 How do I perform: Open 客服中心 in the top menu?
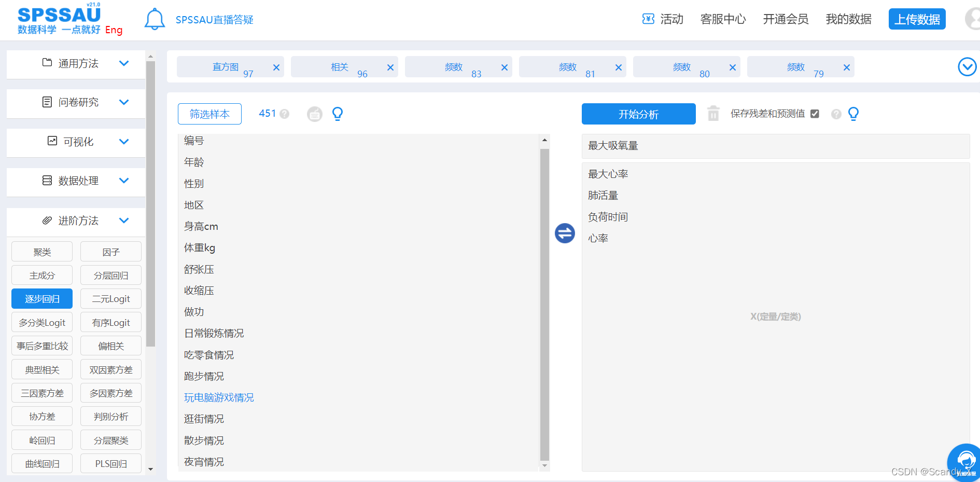pyautogui.click(x=723, y=19)
